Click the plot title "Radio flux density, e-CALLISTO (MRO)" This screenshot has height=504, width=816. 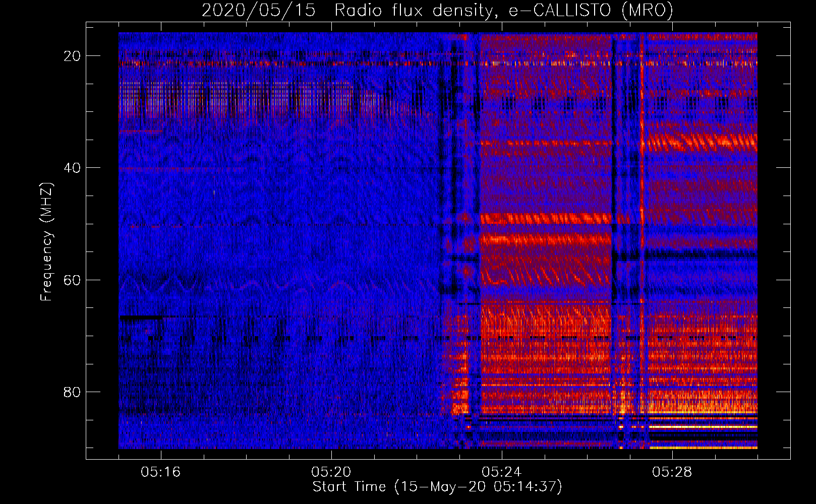click(503, 10)
